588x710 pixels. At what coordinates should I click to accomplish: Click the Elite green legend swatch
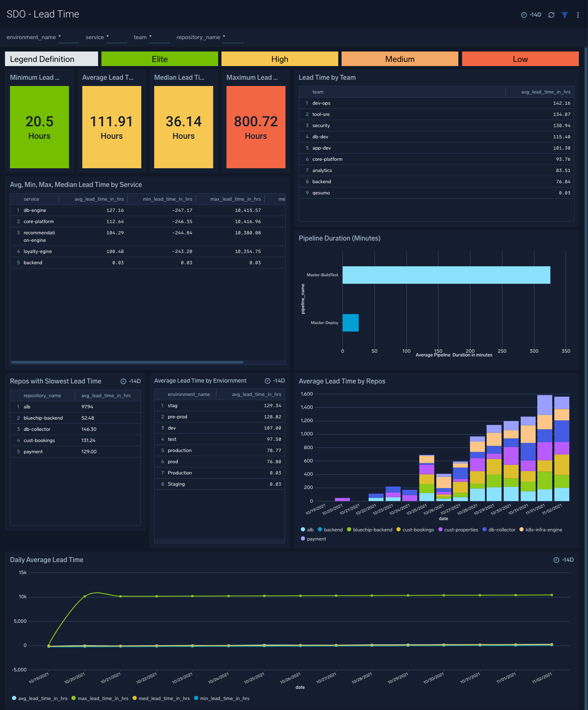160,59
